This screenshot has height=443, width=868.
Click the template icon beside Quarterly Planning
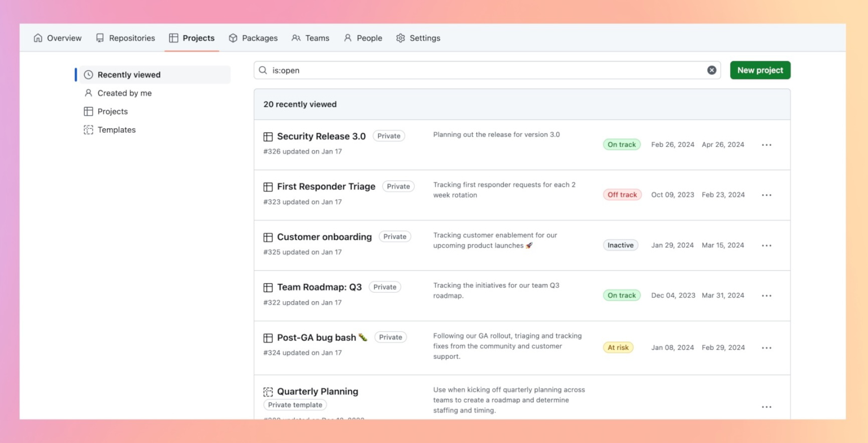268,392
